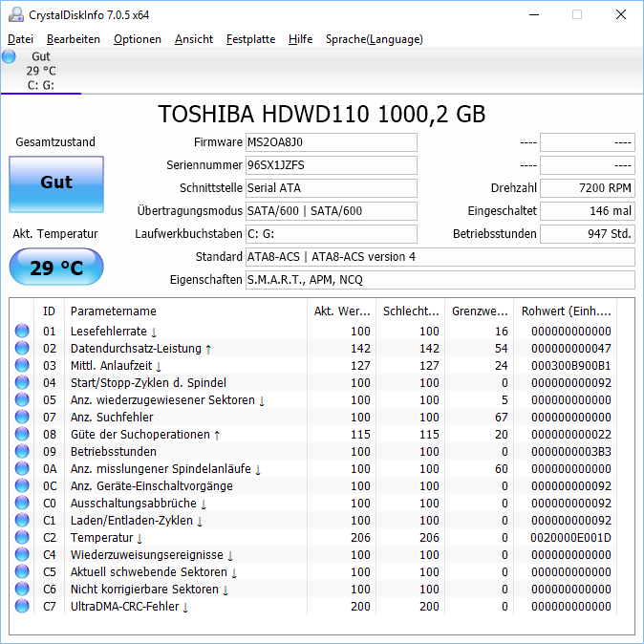
Task: Click status icon for C6 Nicht korrigierbare Sektoren
Action: (x=22, y=590)
